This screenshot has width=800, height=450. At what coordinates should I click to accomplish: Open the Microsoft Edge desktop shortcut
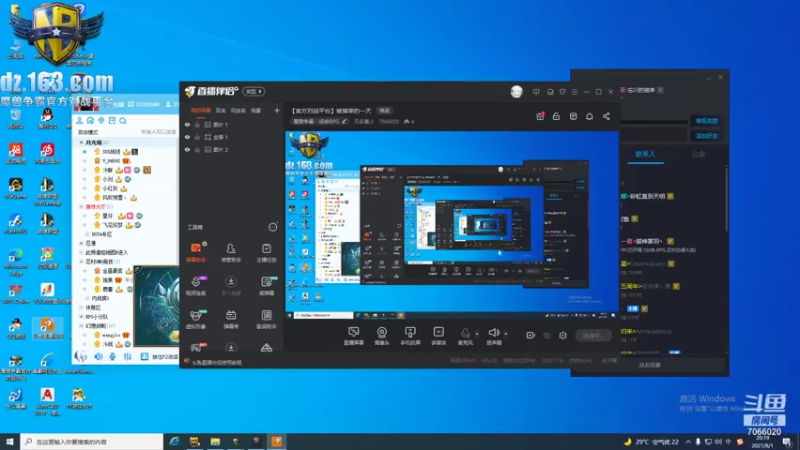[16, 260]
